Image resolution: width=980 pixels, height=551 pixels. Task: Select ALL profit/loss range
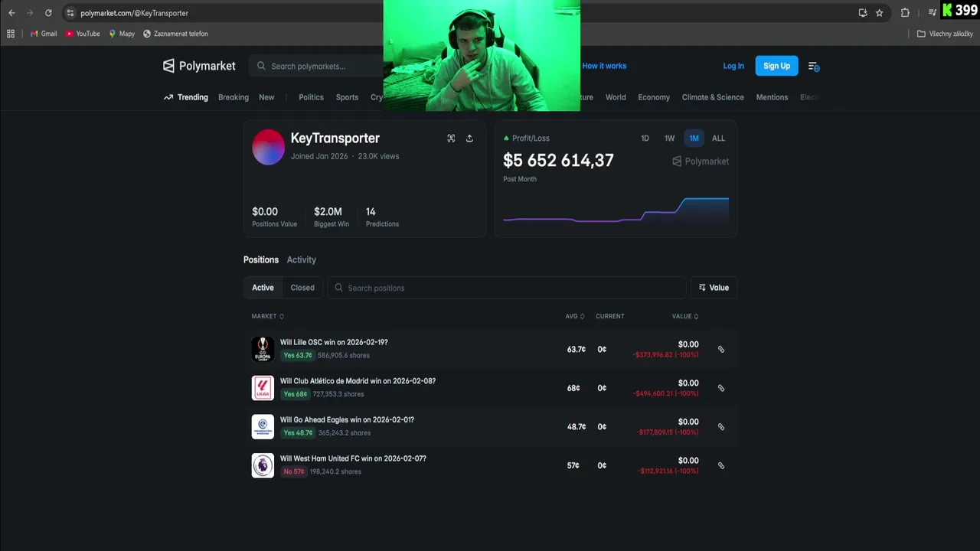pos(718,139)
